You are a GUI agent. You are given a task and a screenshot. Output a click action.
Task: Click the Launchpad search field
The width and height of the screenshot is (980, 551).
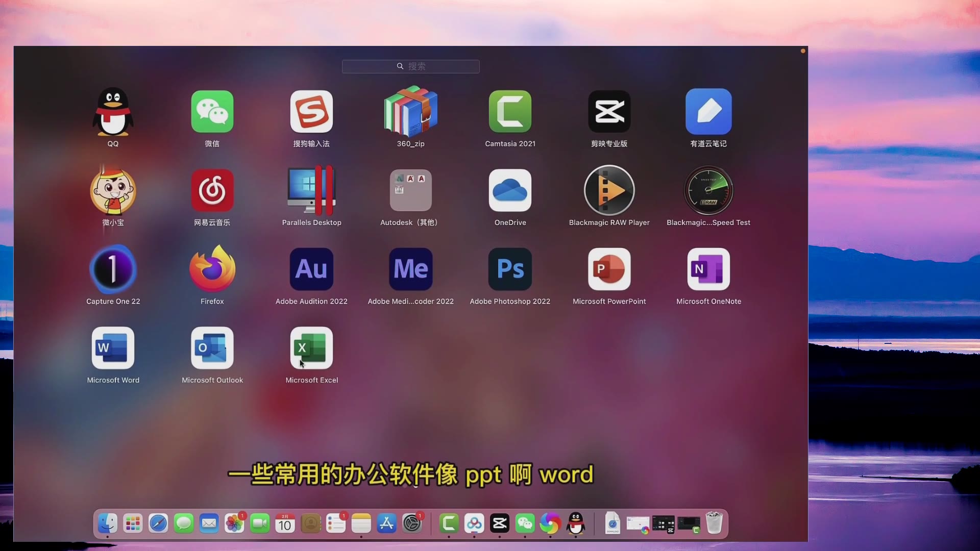coord(410,66)
